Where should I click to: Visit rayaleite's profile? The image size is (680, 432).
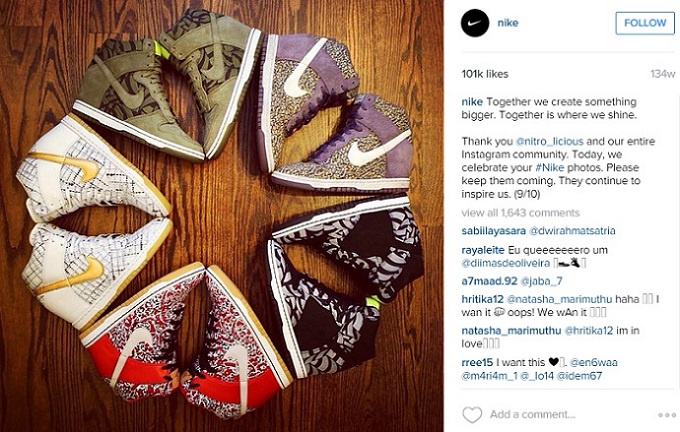483,250
